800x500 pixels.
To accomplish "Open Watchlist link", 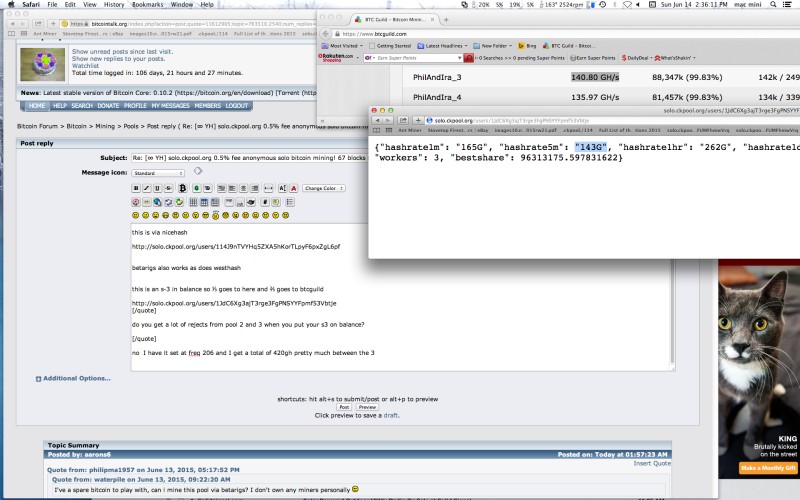I will click(85, 66).
